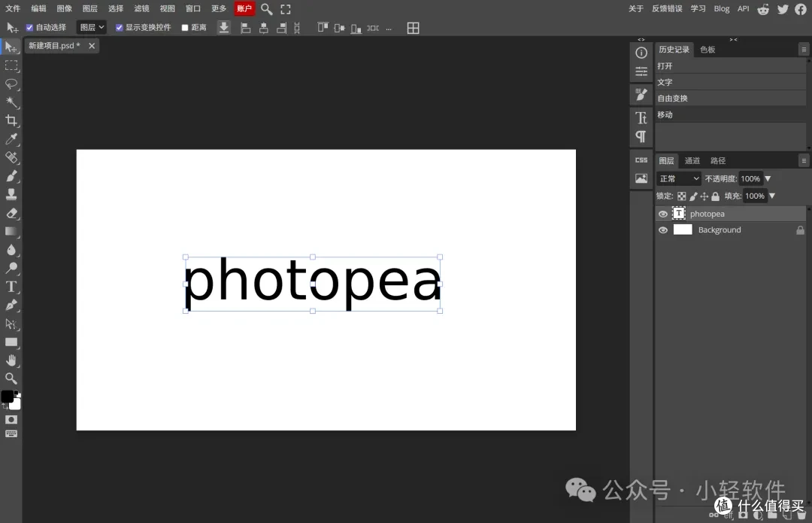Open the 滤镜 menu
Image resolution: width=812 pixels, height=523 pixels.
pyautogui.click(x=142, y=9)
